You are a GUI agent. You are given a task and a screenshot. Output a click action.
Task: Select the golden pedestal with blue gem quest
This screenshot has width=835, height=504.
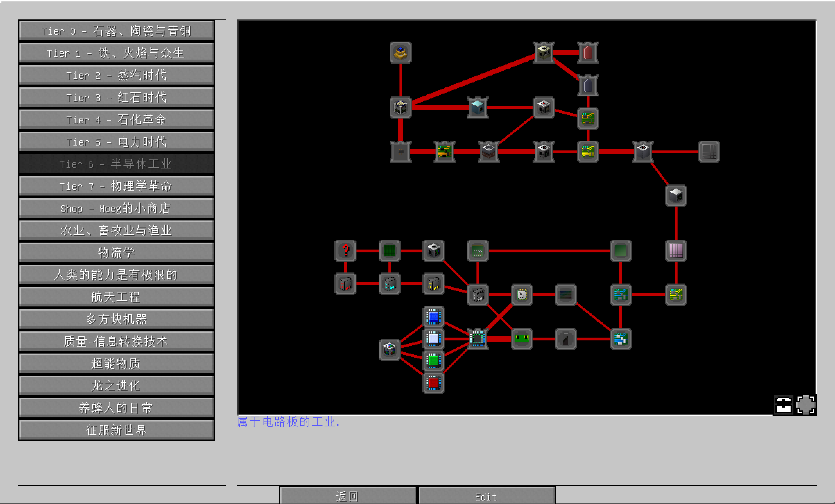coord(401,53)
